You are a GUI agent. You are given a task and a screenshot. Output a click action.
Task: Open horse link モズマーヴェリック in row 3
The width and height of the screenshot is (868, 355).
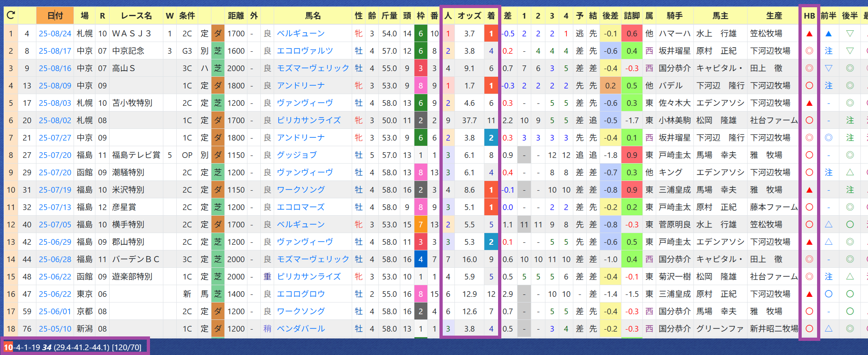pos(313,68)
